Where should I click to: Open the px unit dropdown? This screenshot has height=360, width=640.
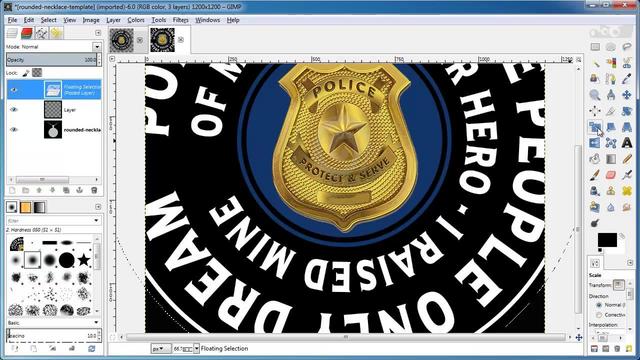click(x=160, y=349)
